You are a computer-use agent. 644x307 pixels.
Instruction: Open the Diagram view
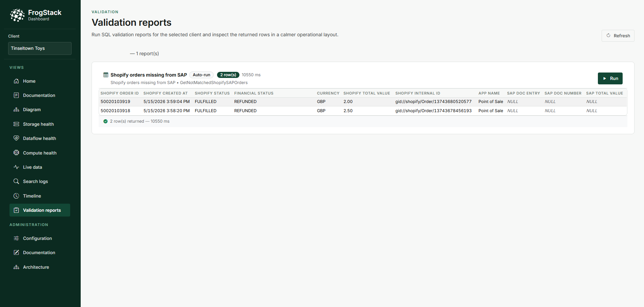click(40, 110)
